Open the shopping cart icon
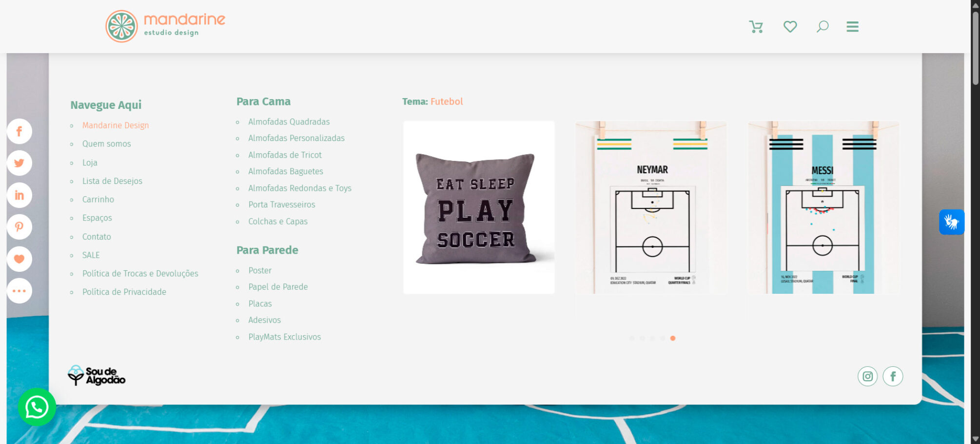The height and width of the screenshot is (444, 980). point(756,27)
